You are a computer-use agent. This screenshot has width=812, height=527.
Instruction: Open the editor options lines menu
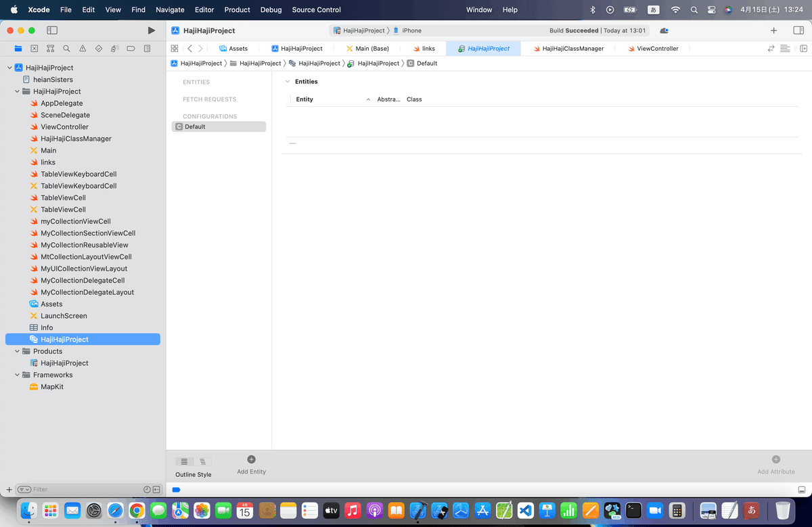point(785,49)
